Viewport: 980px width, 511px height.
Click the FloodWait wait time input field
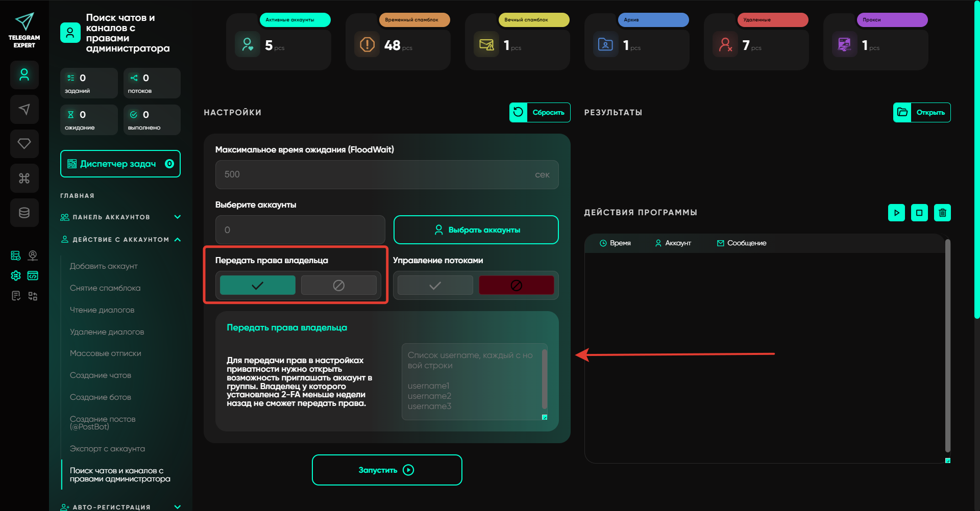tap(378, 174)
